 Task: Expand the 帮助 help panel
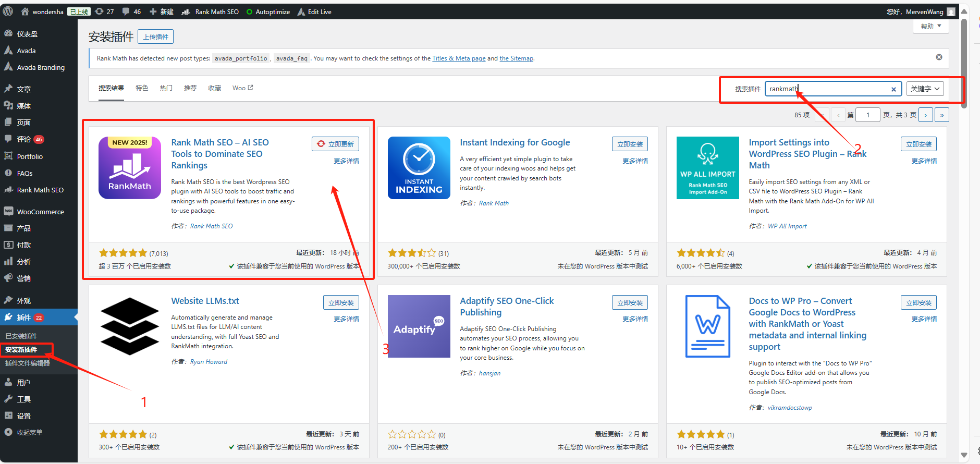(931, 26)
